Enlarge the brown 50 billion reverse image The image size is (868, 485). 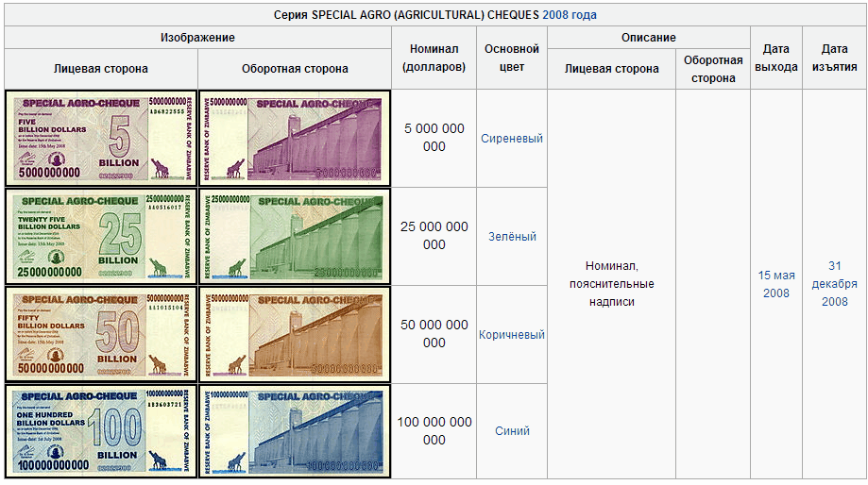click(295, 334)
